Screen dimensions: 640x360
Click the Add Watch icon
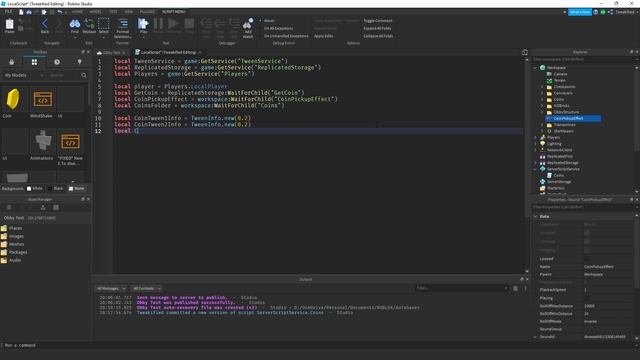[x=248, y=24]
